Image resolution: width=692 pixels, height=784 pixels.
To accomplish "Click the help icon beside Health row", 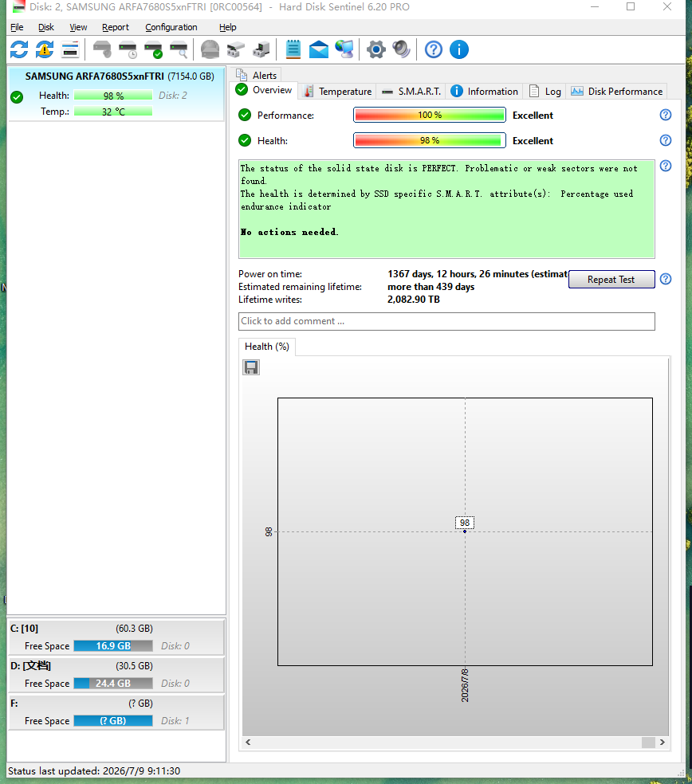I will click(666, 140).
